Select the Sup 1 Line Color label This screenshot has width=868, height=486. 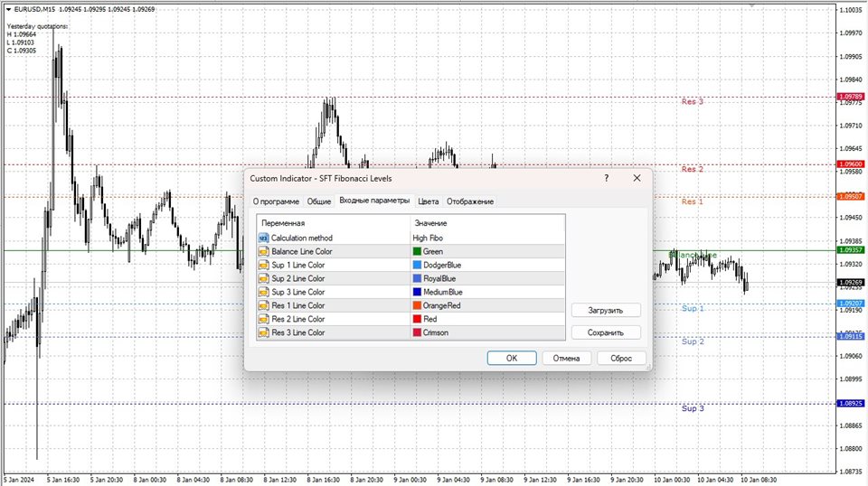point(297,265)
